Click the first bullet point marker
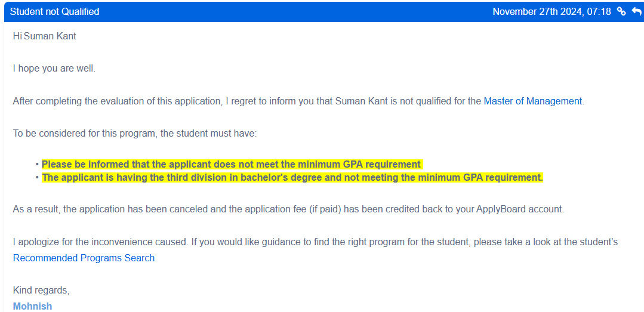Screen dimensions: 644x312 click(38, 165)
